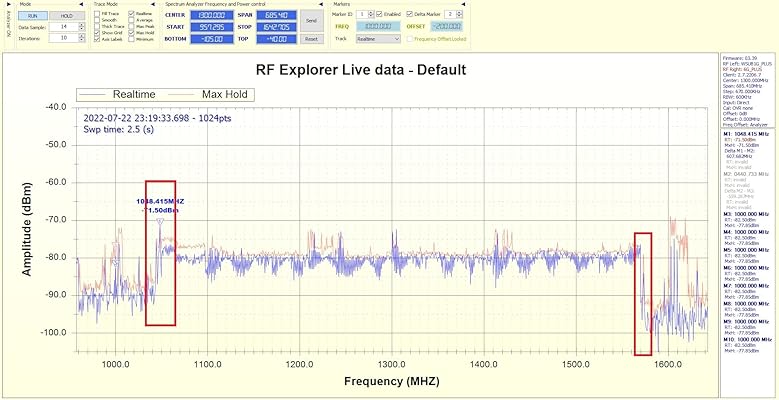
Task: Click the SPAN frequency field
Action: pos(276,15)
